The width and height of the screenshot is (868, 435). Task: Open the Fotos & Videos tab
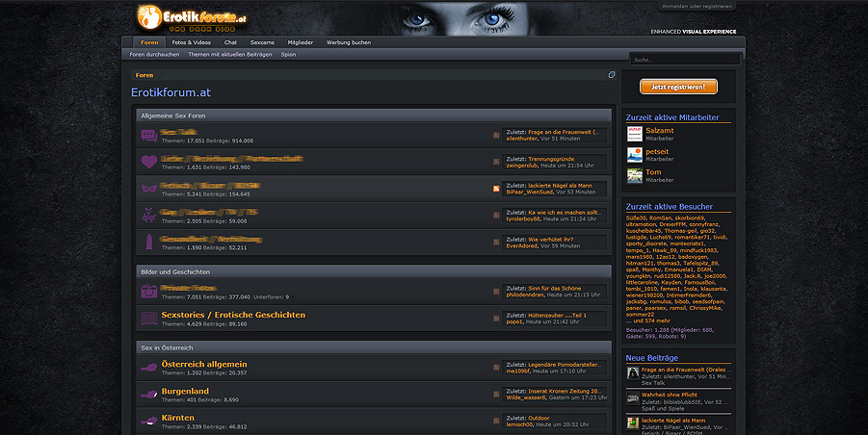coord(191,42)
